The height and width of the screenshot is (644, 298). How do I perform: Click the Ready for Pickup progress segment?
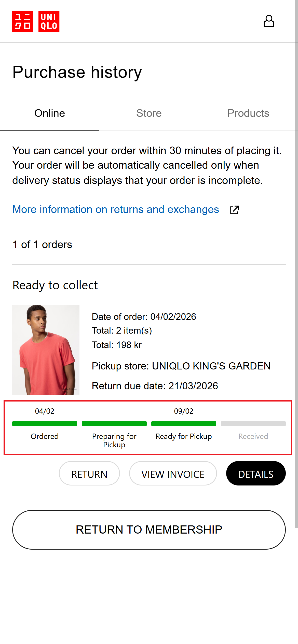click(x=184, y=424)
